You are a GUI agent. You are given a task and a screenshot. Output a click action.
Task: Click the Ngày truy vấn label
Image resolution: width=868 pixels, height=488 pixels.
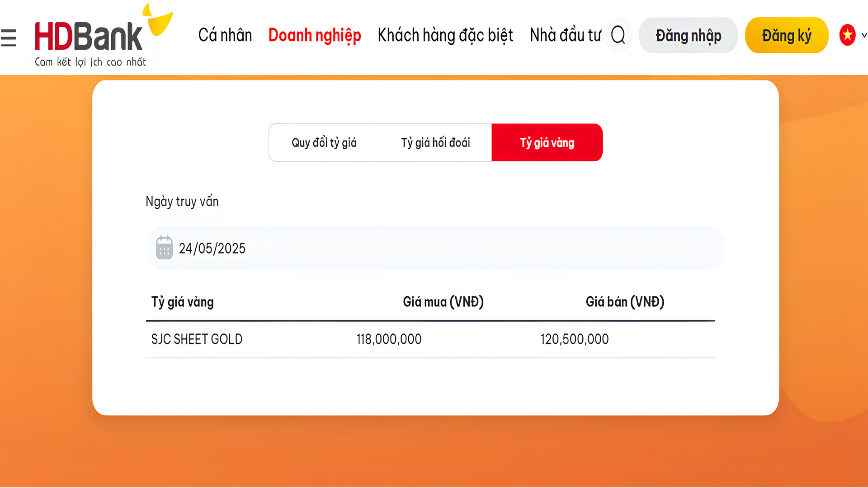pyautogui.click(x=182, y=202)
